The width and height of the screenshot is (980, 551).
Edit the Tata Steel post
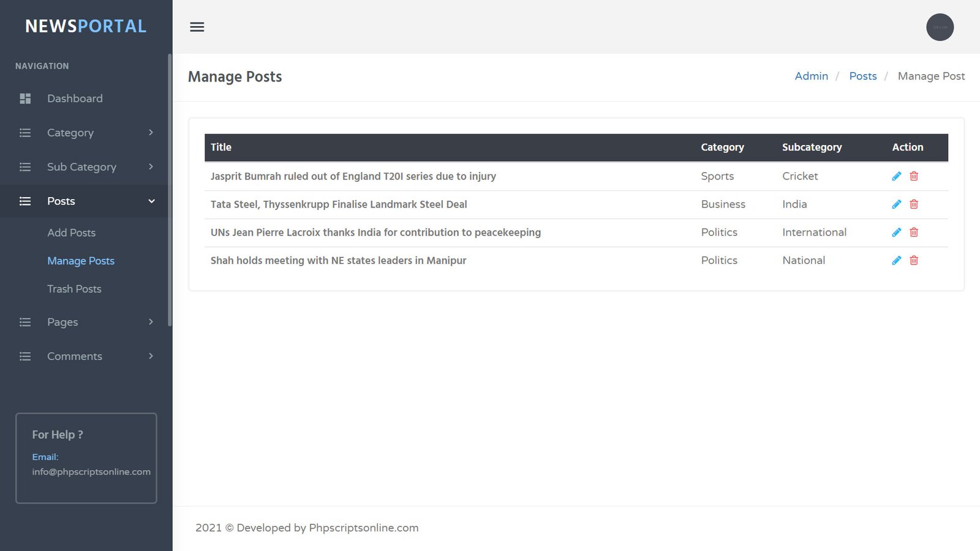tap(896, 204)
